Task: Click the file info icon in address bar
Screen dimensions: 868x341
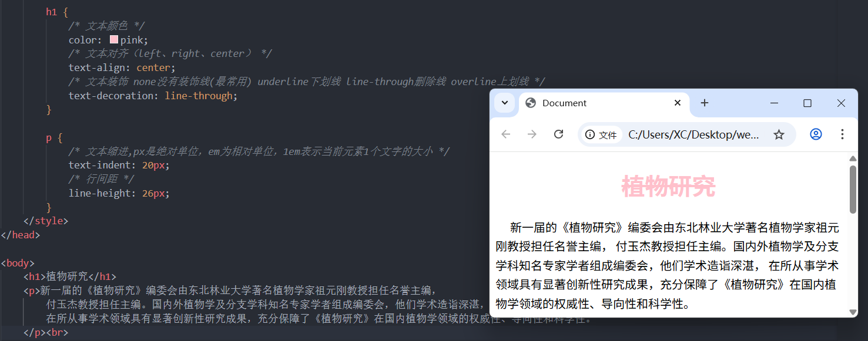Action: tap(601, 135)
